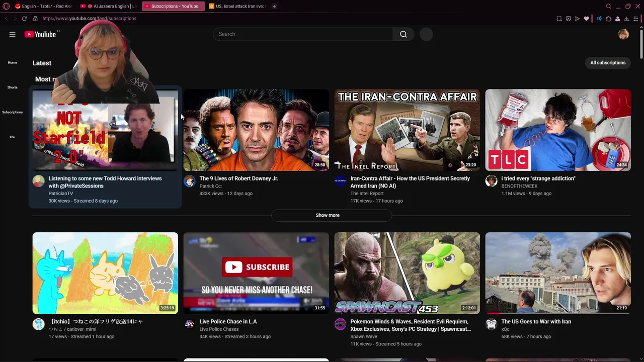Open 'Listening to some new Todd Howard interviews' title
This screenshot has width=644, height=362.
(x=105, y=182)
